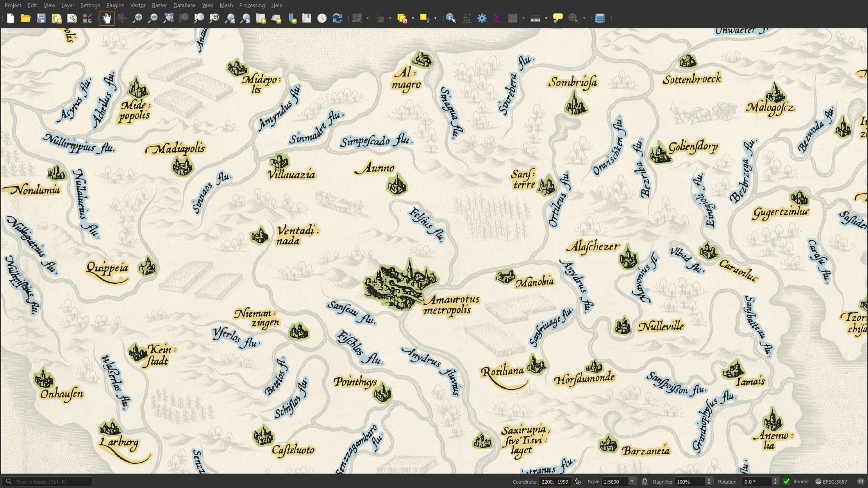This screenshot has width=868, height=488.
Task: Click the Rotation value field
Action: pyautogui.click(x=757, y=481)
